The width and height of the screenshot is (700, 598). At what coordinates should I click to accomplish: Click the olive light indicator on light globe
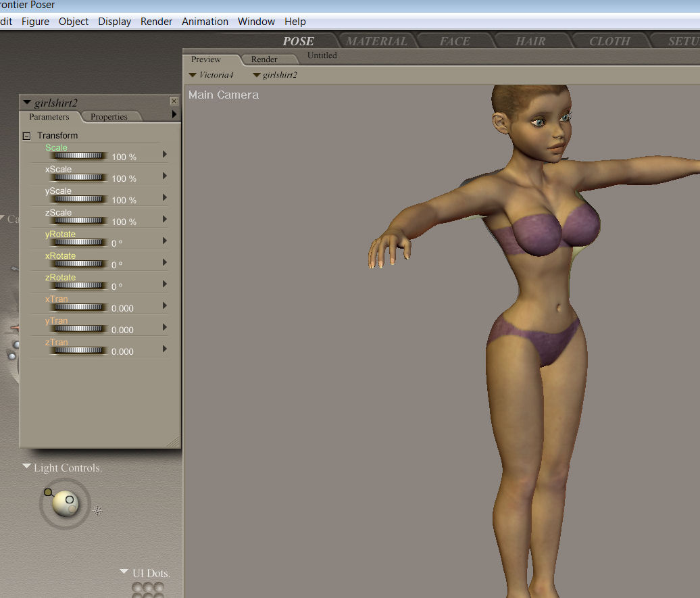pyautogui.click(x=48, y=493)
